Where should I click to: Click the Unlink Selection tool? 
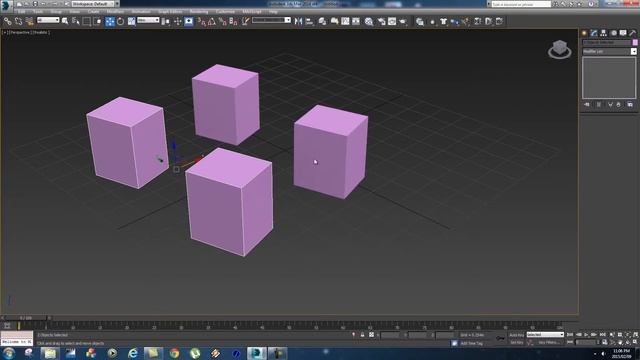(18, 21)
